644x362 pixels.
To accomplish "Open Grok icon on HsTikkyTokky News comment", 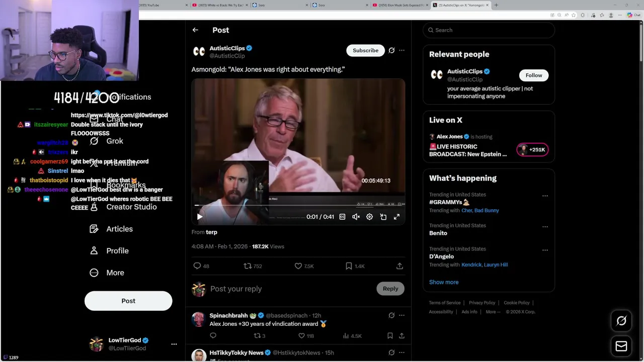I will point(391,352).
